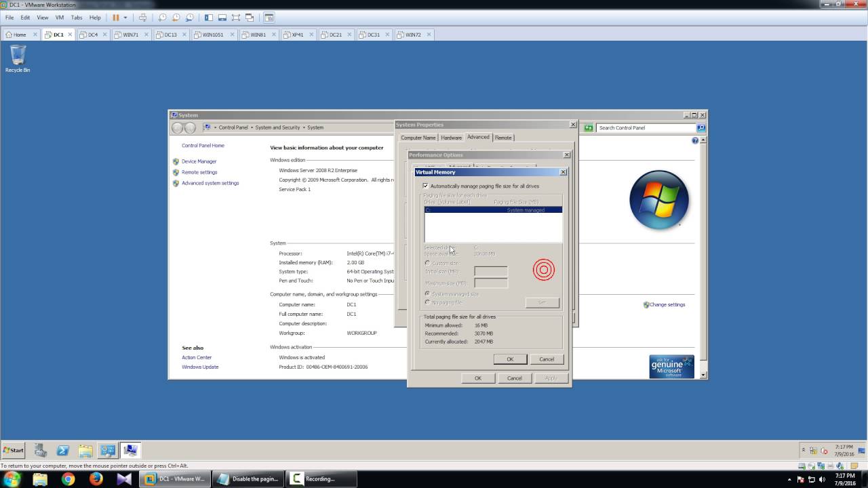Click the blue help question mark icon
868x488 pixels.
pyautogui.click(x=695, y=140)
